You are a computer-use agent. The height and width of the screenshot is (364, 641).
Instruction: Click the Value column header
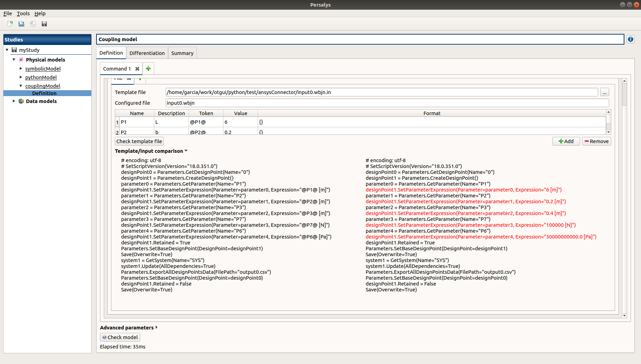tap(240, 113)
